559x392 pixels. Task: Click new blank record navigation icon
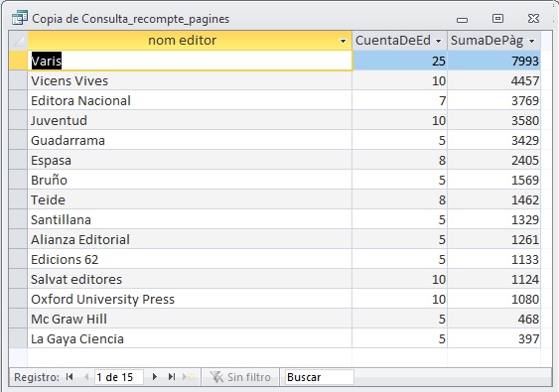189,377
